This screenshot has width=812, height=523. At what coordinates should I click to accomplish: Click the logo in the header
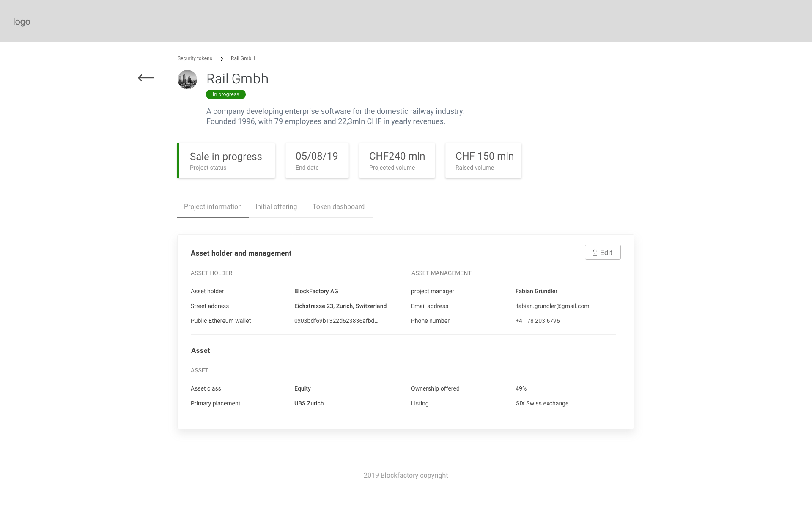point(22,22)
